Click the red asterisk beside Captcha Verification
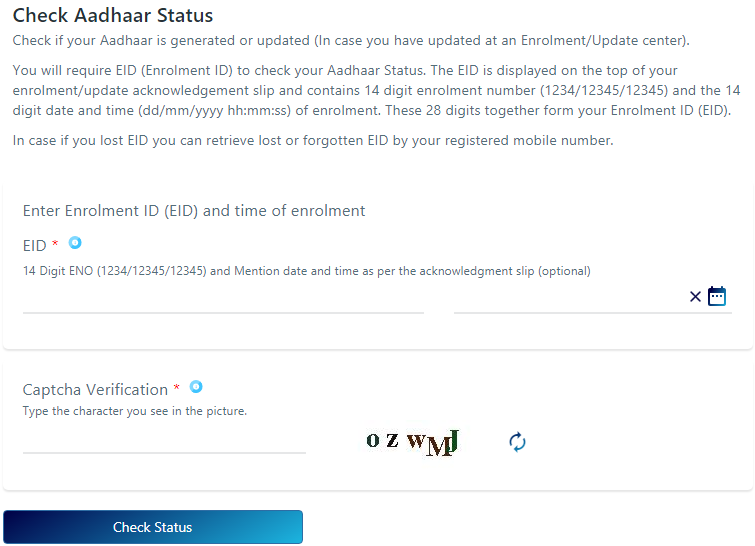Image resolution: width=755 pixels, height=546 pixels. tap(177, 387)
